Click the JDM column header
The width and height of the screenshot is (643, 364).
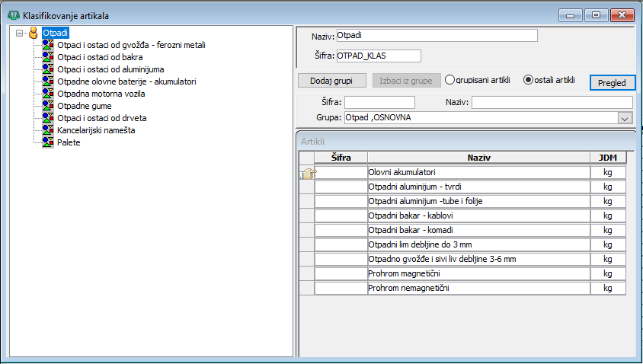point(608,158)
